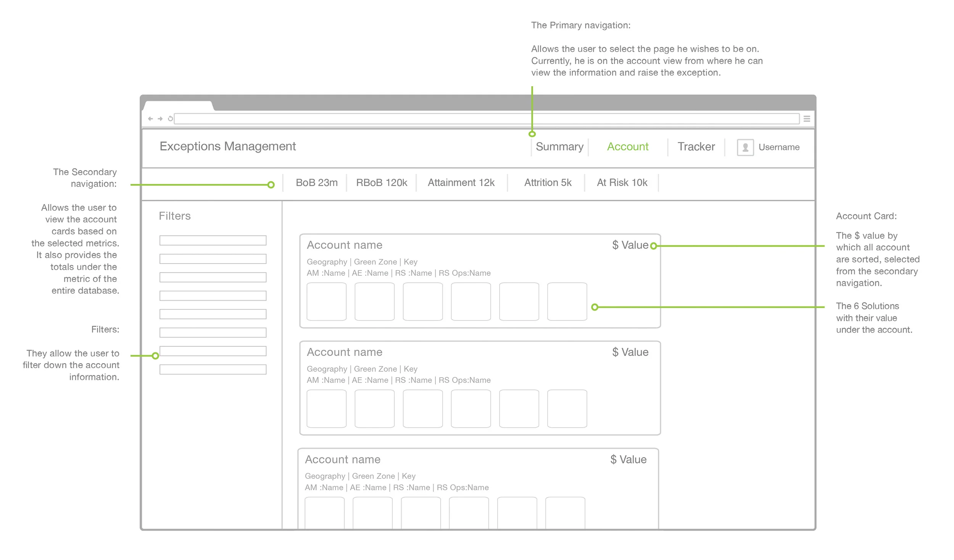Select the third solution box on bottom account card
The width and height of the screenshot is (954, 560).
pos(421,513)
